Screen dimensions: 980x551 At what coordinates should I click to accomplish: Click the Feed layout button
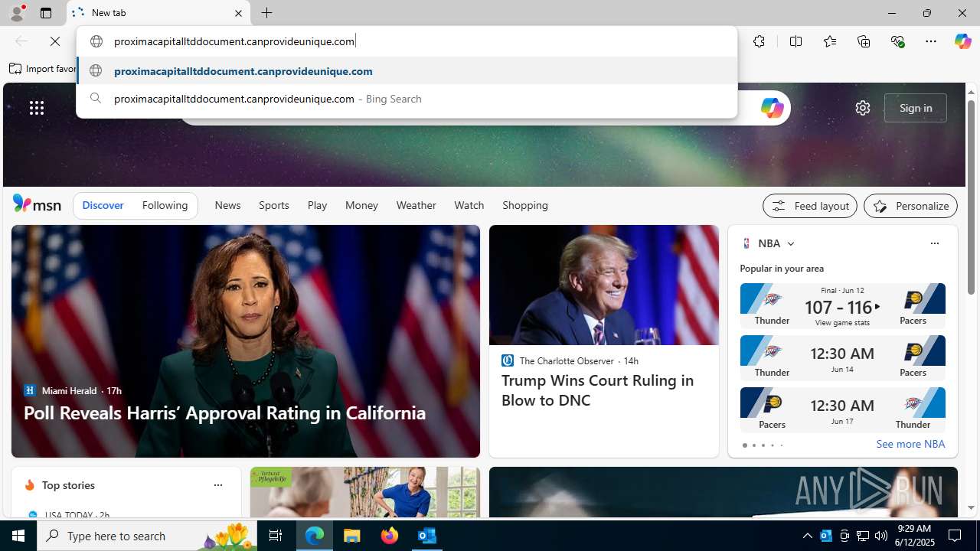click(809, 206)
